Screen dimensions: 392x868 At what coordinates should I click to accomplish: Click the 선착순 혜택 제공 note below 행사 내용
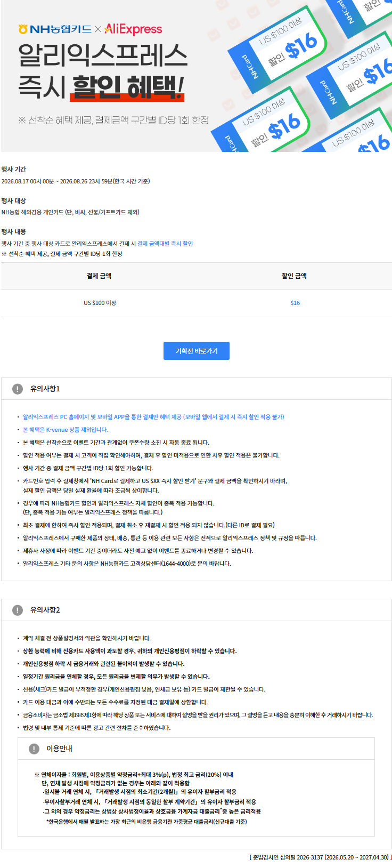pyautogui.click(x=62, y=254)
